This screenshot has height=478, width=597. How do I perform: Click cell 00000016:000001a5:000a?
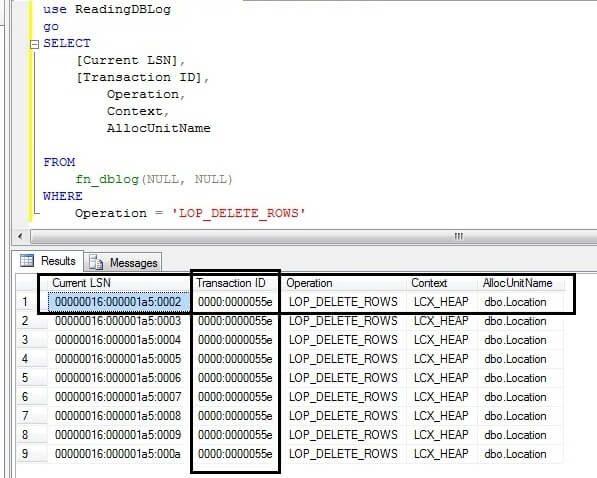[119, 454]
